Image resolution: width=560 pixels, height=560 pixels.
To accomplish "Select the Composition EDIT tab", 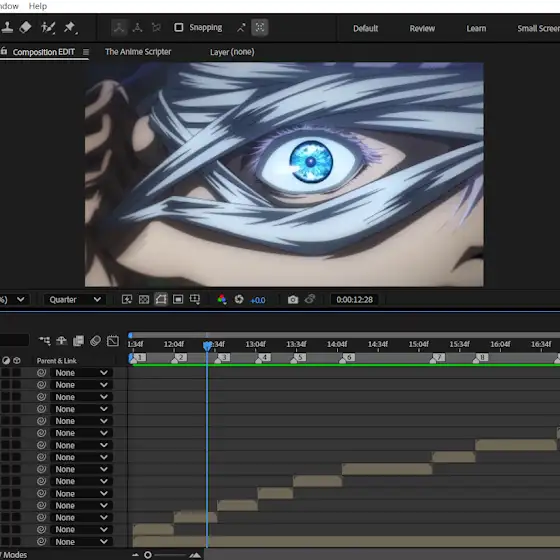I will pyautogui.click(x=44, y=52).
